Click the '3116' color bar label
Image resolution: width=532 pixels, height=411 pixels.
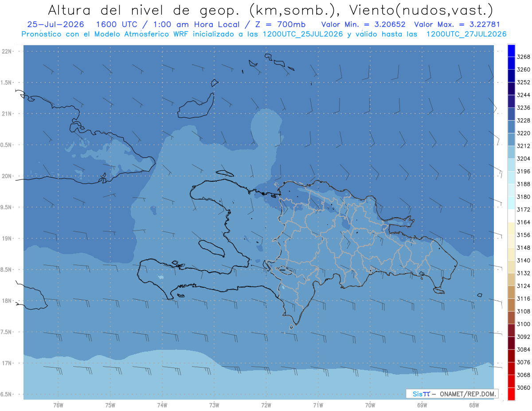[524, 298]
